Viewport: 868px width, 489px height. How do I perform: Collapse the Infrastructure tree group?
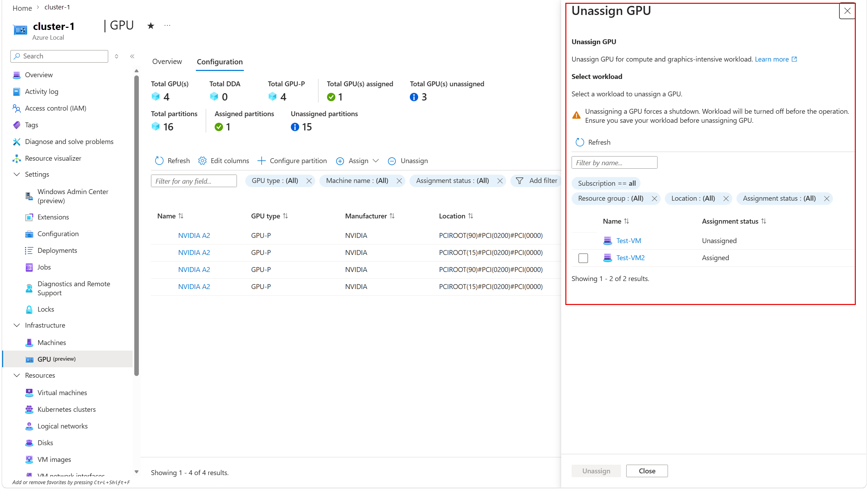16,325
